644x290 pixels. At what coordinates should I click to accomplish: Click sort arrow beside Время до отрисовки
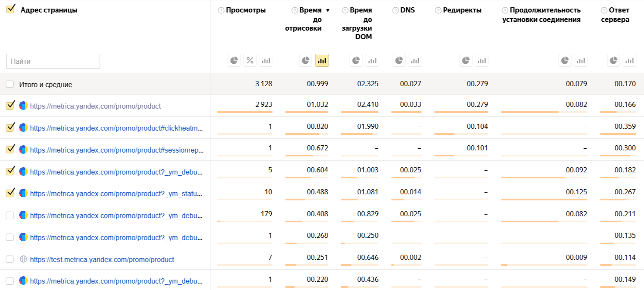point(328,10)
